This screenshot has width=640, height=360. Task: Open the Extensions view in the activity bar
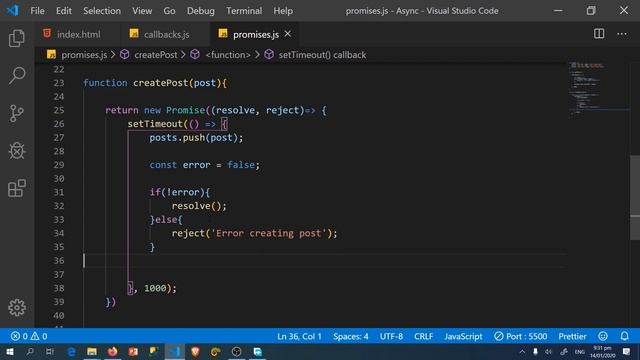coord(17,188)
